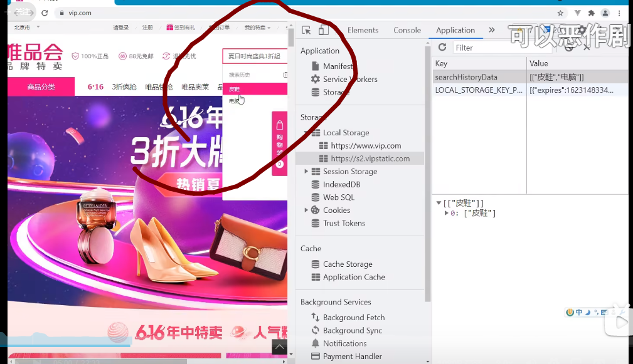The image size is (633, 364).
Task: Open the 6·16 navigation item
Action: pyautogui.click(x=96, y=86)
